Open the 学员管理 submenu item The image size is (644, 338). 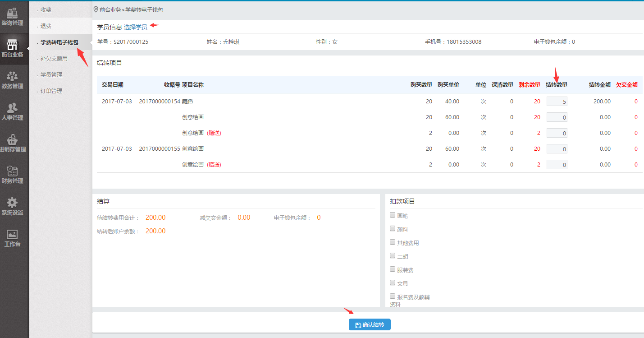coord(51,74)
